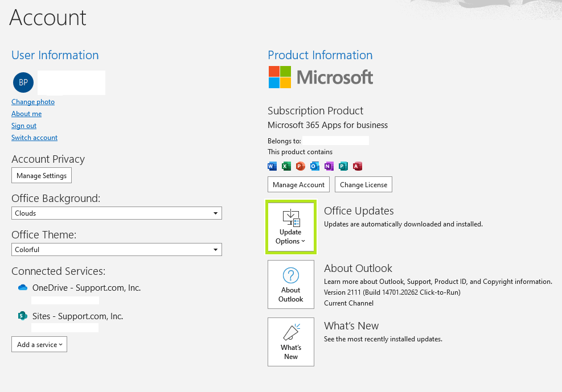The height and width of the screenshot is (392, 562).
Task: Click Manage Settings under Account Privacy
Action: point(42,175)
